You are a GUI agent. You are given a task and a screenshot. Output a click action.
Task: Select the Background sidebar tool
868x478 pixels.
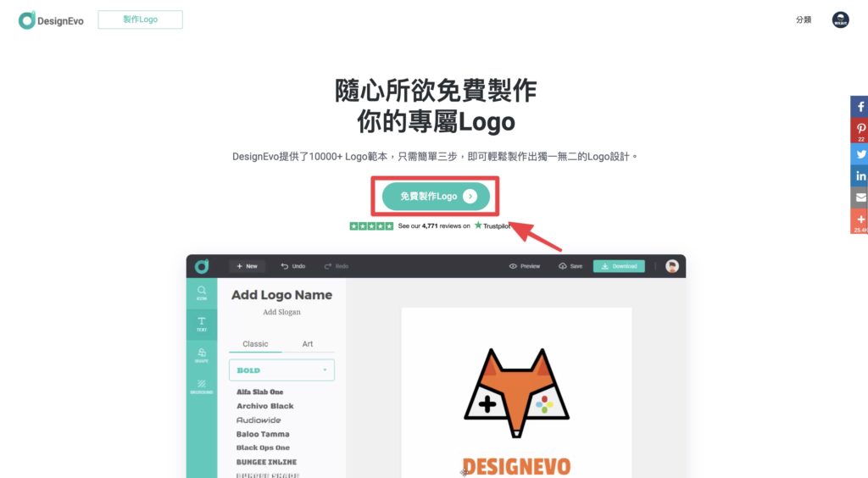click(202, 386)
